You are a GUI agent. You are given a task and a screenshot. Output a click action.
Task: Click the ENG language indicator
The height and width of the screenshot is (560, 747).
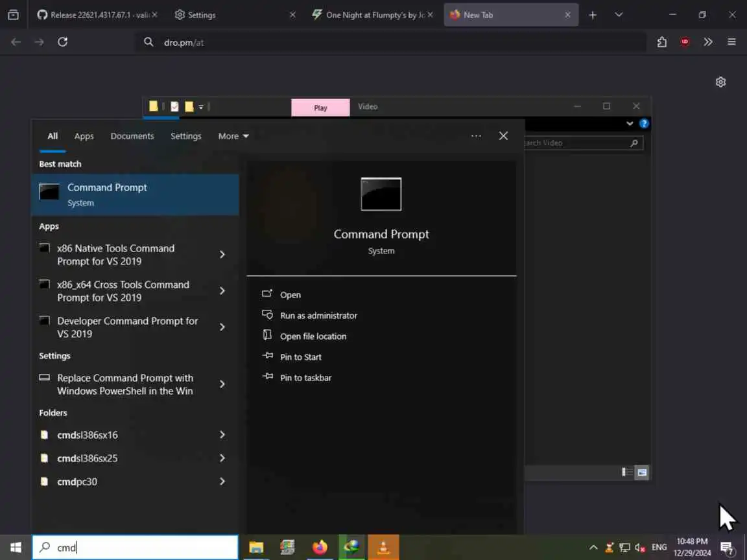tap(659, 547)
